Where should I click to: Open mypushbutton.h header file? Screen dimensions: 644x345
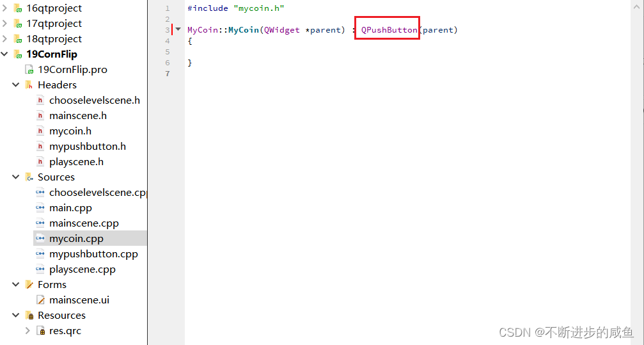point(88,147)
